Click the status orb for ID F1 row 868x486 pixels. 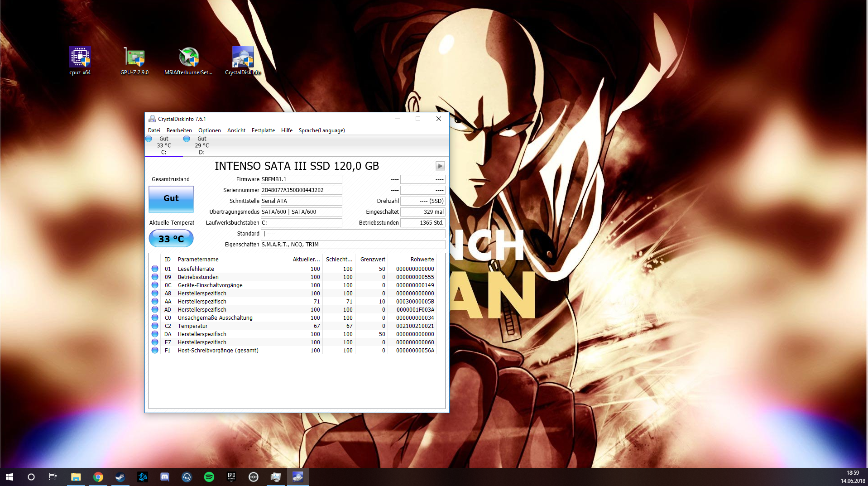point(155,350)
